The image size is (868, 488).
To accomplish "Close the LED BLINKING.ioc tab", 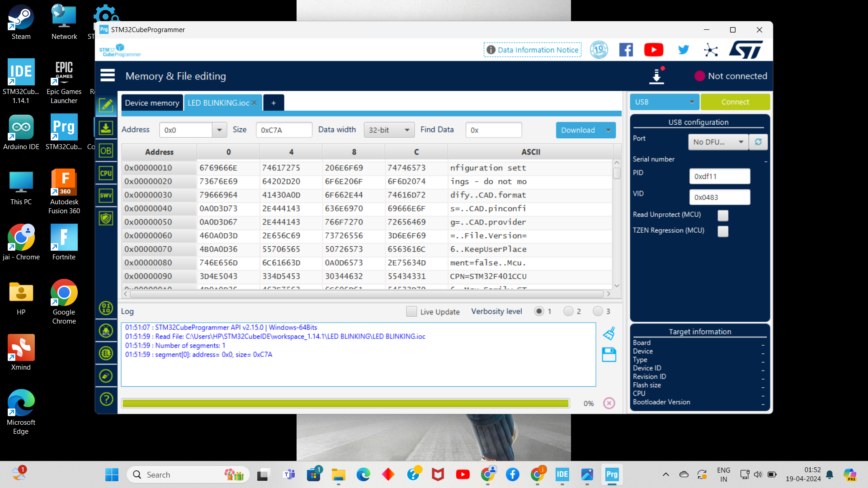I will click(255, 103).
